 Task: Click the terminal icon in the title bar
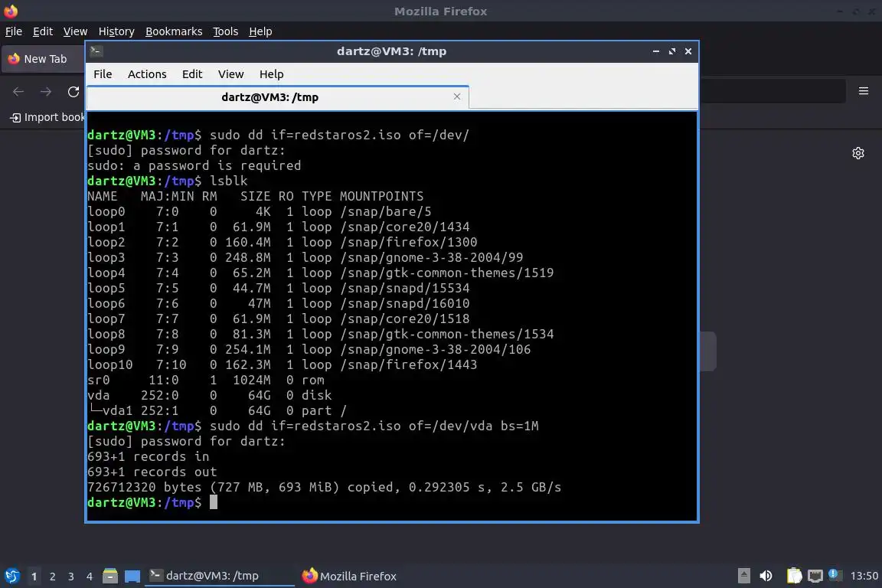(x=96, y=51)
